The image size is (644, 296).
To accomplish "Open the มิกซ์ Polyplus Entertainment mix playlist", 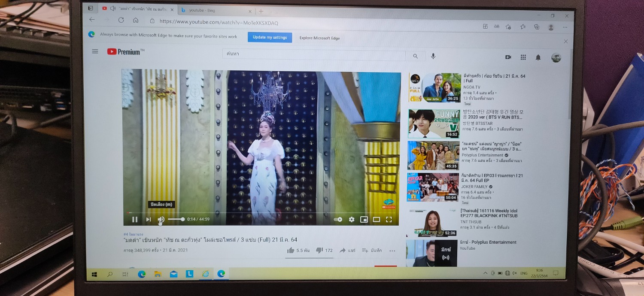I will click(x=431, y=253).
